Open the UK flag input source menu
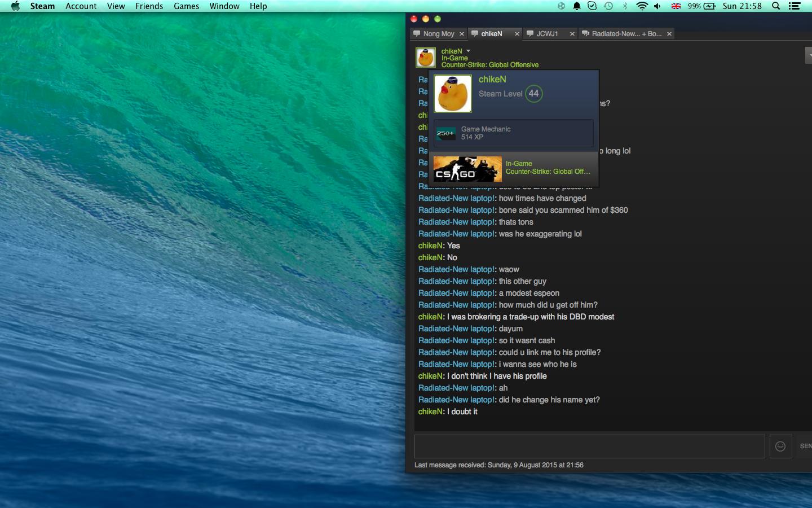Image resolution: width=812 pixels, height=508 pixels. tap(676, 6)
